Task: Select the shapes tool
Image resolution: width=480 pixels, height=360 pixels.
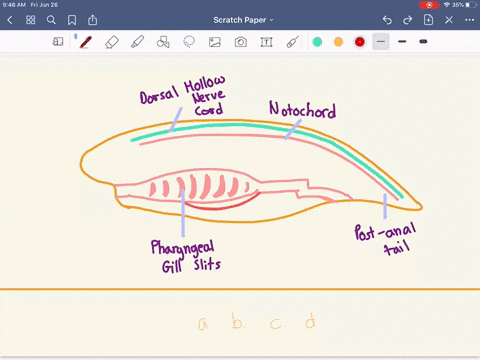Action: pyautogui.click(x=163, y=42)
